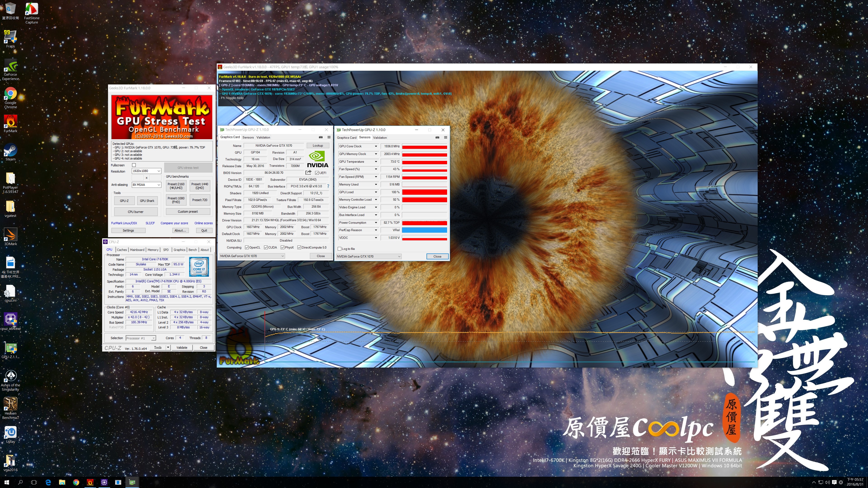Click PerfCap Reason blue graph bar
This screenshot has width=868, height=488.
point(425,230)
